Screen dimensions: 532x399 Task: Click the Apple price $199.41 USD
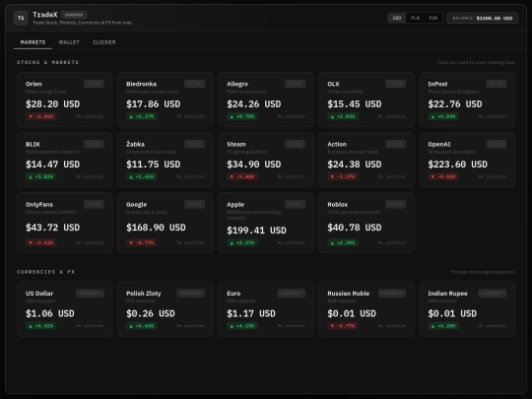pyautogui.click(x=256, y=231)
